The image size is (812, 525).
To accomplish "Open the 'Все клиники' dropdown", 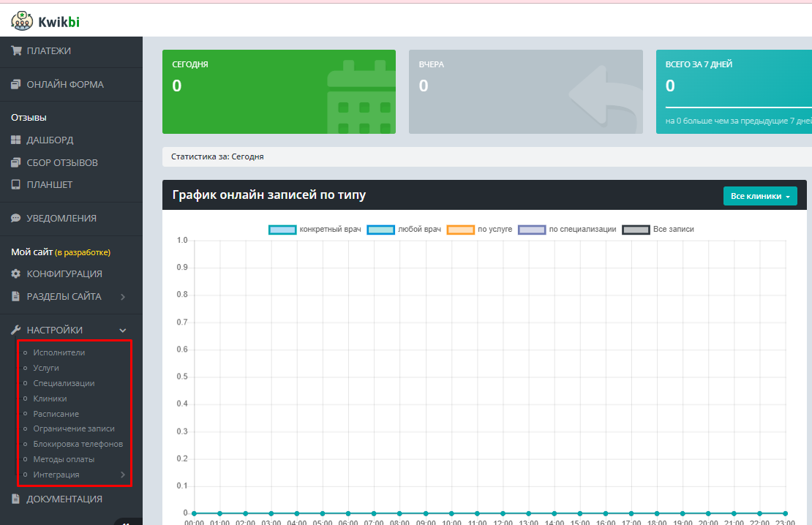I will pyautogui.click(x=760, y=197).
